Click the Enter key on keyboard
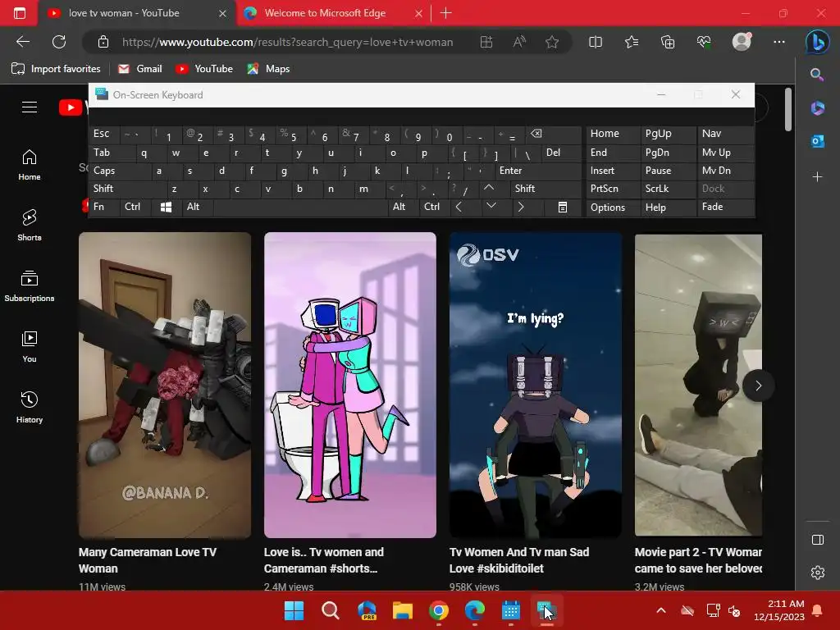840x630 pixels. coord(537,171)
